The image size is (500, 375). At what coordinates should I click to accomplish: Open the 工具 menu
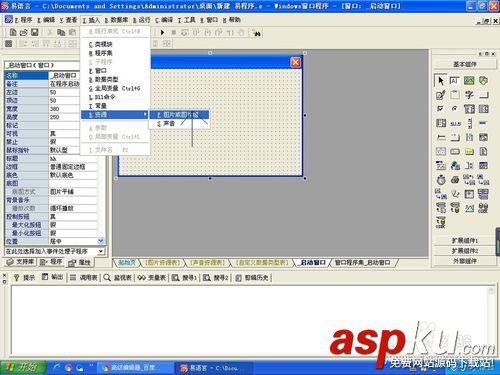click(x=187, y=20)
